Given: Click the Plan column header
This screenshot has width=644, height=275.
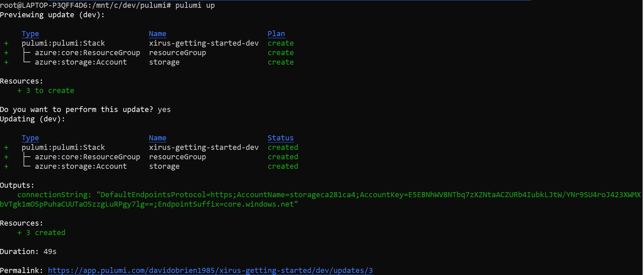Looking at the screenshot, I should [x=276, y=34].
